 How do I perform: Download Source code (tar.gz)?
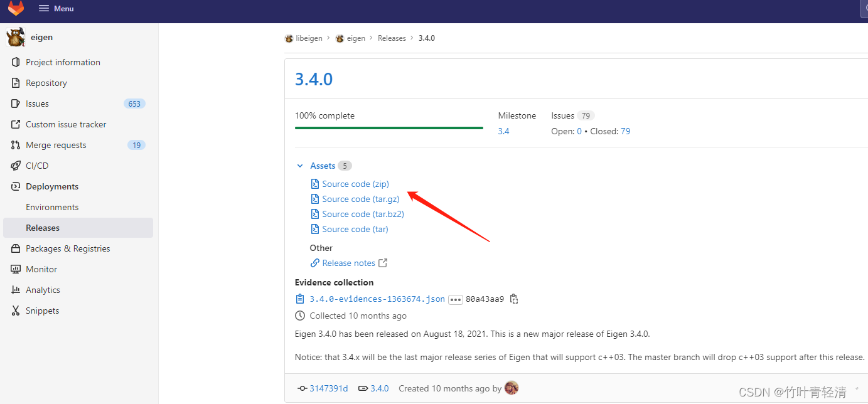tap(361, 199)
